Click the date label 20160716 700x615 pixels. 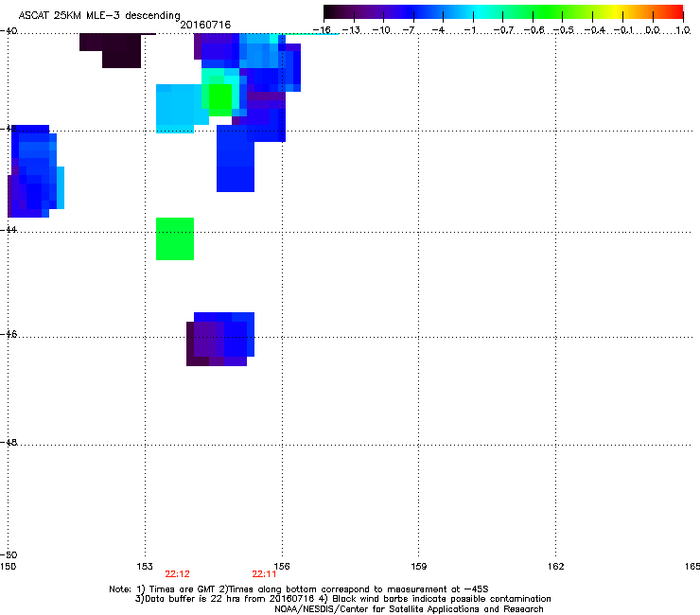pyautogui.click(x=205, y=25)
